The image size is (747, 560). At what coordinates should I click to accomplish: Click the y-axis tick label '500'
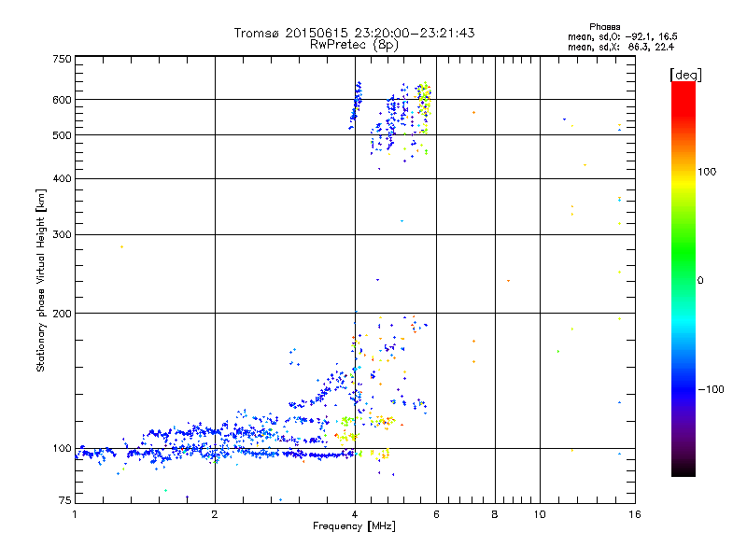coord(63,135)
